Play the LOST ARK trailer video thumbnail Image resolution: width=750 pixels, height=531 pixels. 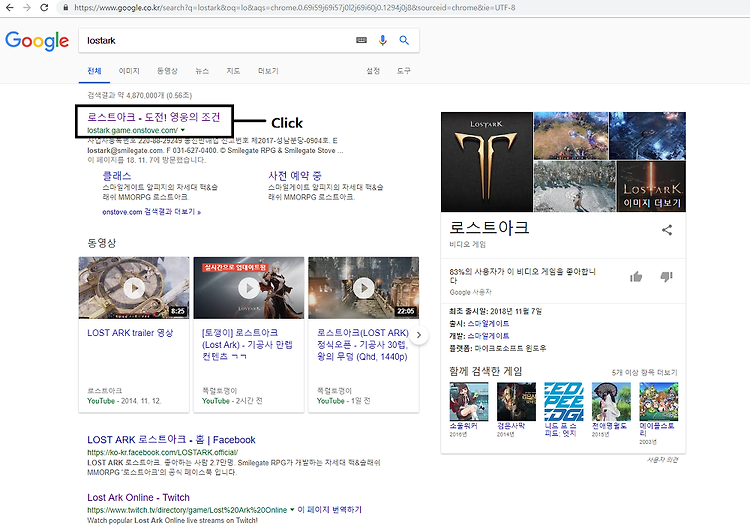click(134, 288)
